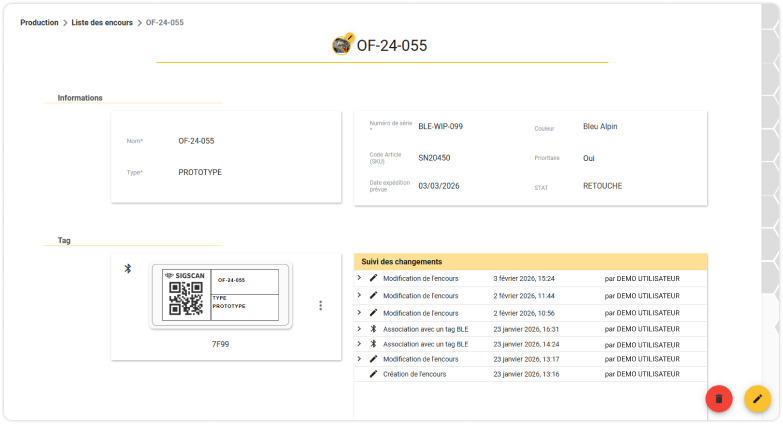Click Bluetooth icon of 23 janvier 16:31 association
Image resolution: width=783 pixels, height=424 pixels.
point(373,329)
